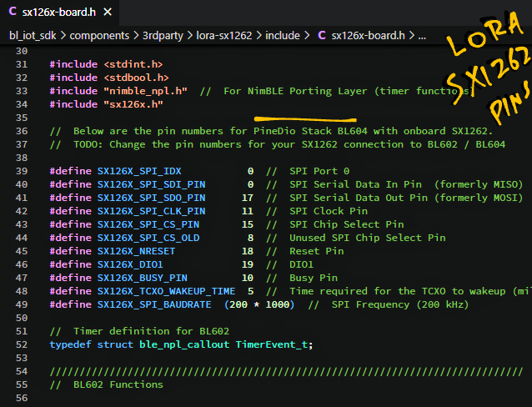532x407 pixels.
Task: Click the breadcrumb ellipsis after file name
Action: pyautogui.click(x=421, y=35)
